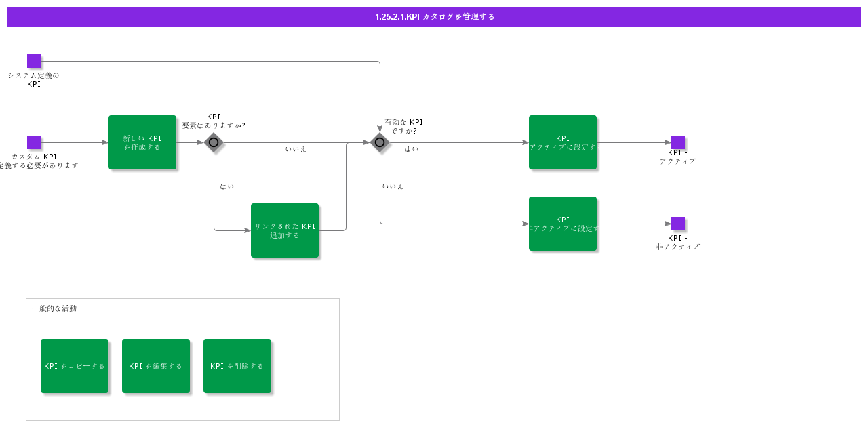Click the カスタム KPI start event square
This screenshot has height=427, width=868.
point(34,142)
